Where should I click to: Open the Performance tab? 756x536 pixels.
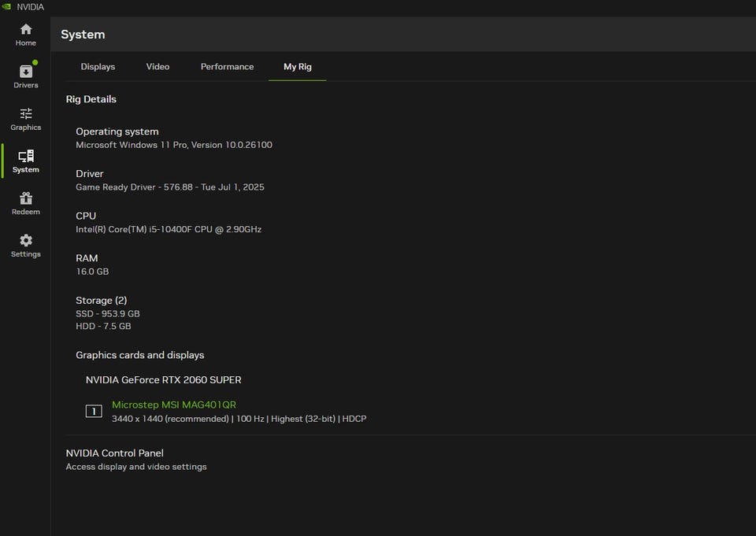227,67
